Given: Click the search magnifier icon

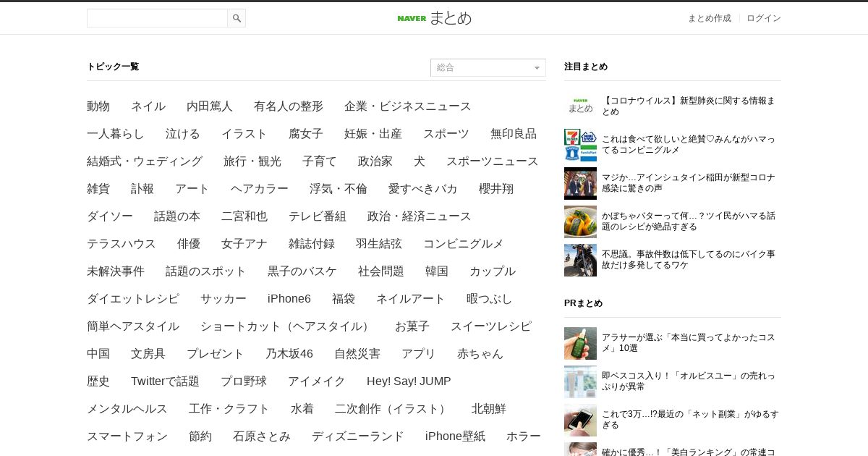Looking at the screenshot, I should [x=237, y=18].
